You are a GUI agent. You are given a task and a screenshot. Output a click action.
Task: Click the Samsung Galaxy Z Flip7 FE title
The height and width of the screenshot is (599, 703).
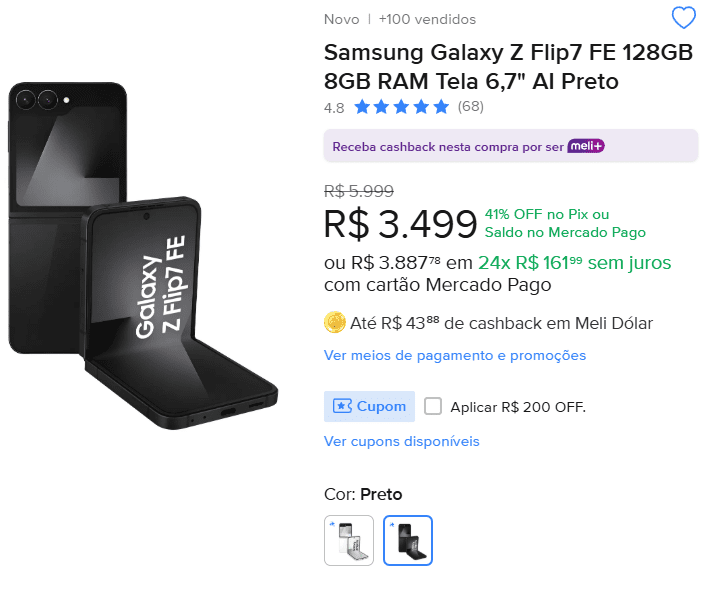tap(508, 66)
